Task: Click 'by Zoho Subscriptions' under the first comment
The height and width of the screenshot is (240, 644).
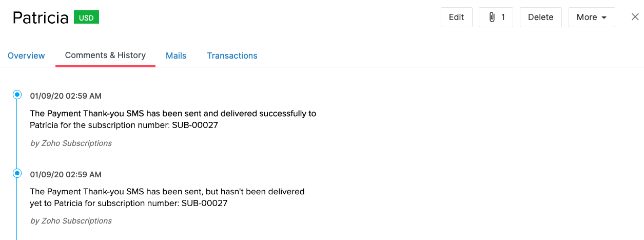Action: point(71,143)
